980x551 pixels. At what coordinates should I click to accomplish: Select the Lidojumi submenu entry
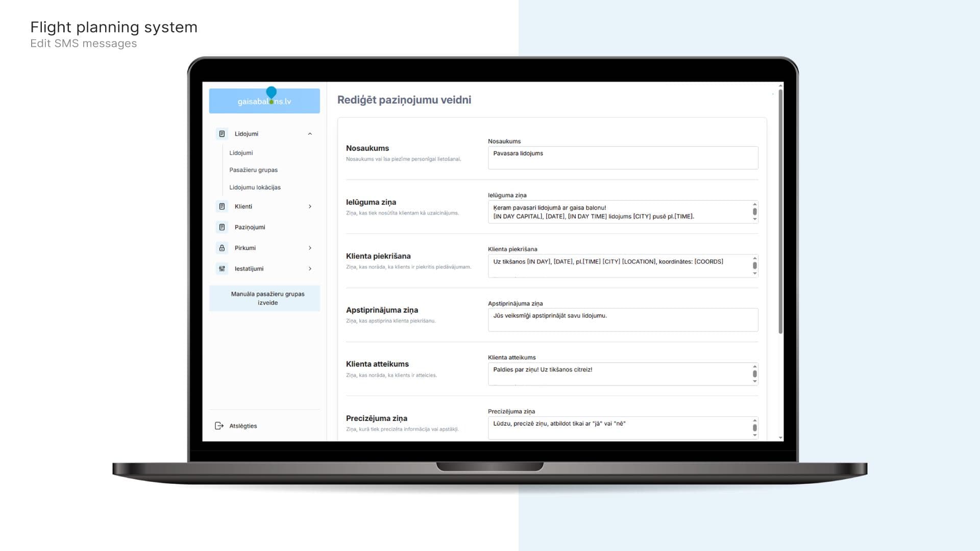(241, 153)
